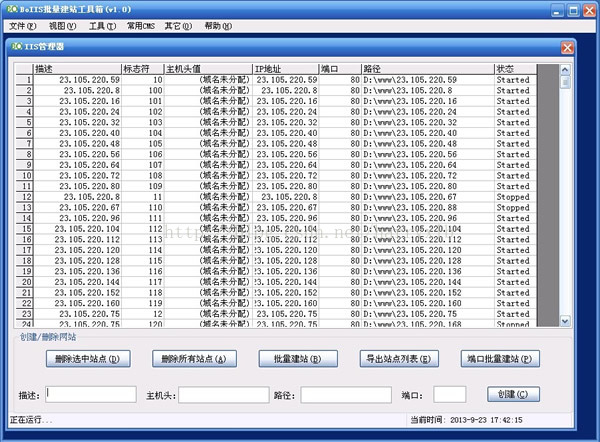
Task: Select row number 12 header
Action: tap(24, 197)
